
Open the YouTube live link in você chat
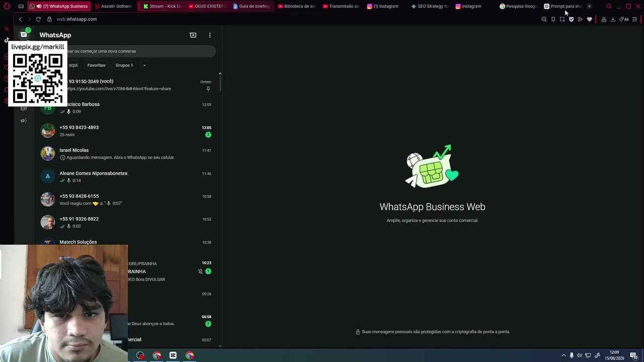[x=119, y=89]
